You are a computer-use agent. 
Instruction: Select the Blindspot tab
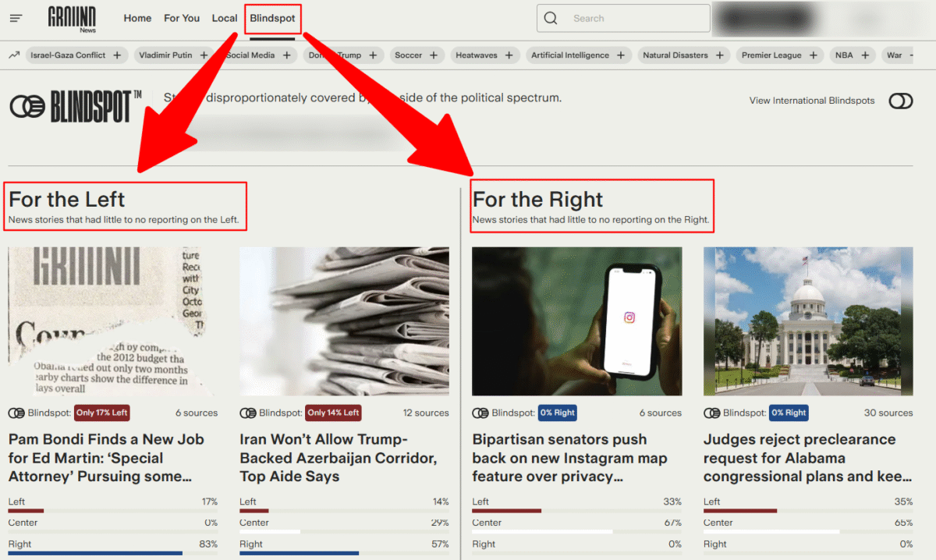coord(272,18)
